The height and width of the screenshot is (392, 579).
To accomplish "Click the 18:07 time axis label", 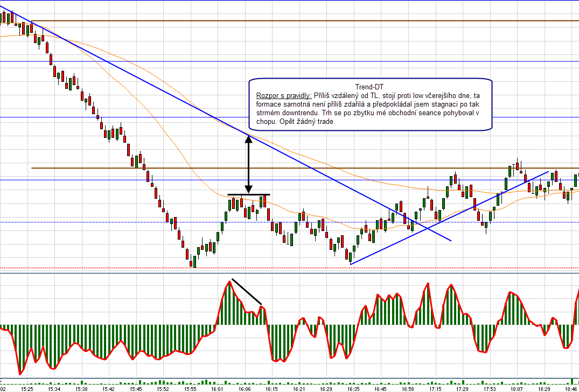I will pos(517,389).
